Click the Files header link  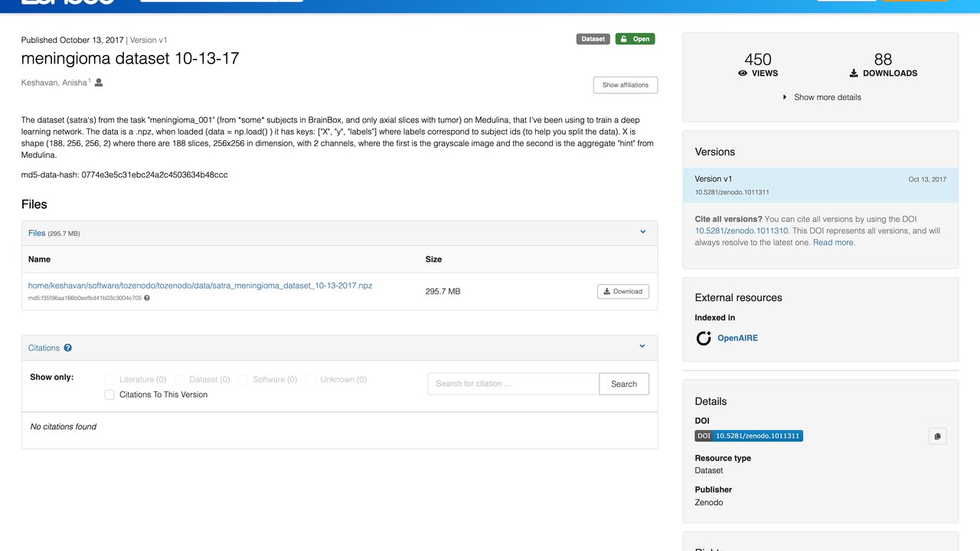coord(37,233)
